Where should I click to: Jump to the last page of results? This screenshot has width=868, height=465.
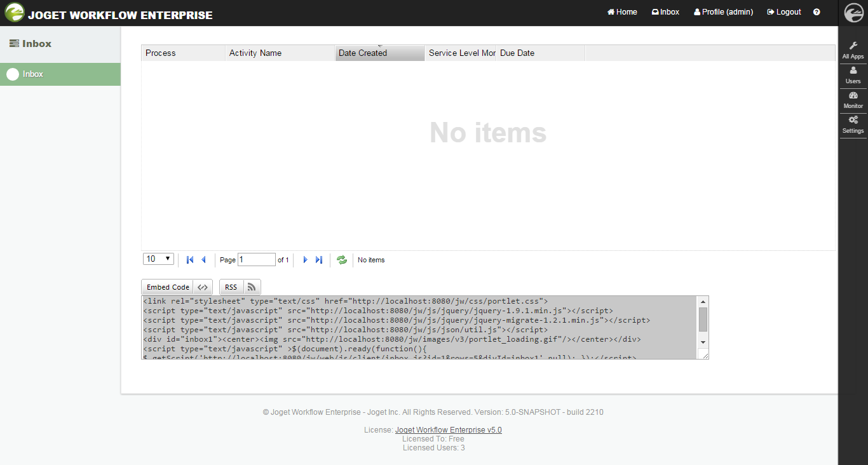point(319,260)
